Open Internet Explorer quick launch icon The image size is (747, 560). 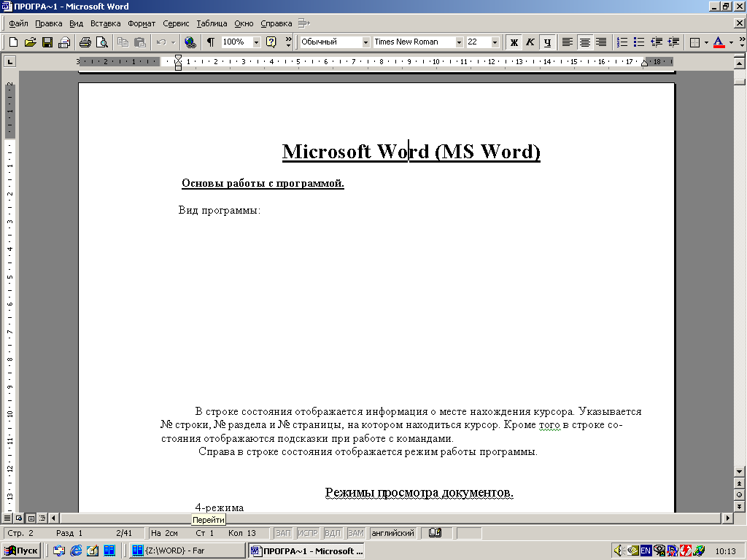[x=76, y=551]
